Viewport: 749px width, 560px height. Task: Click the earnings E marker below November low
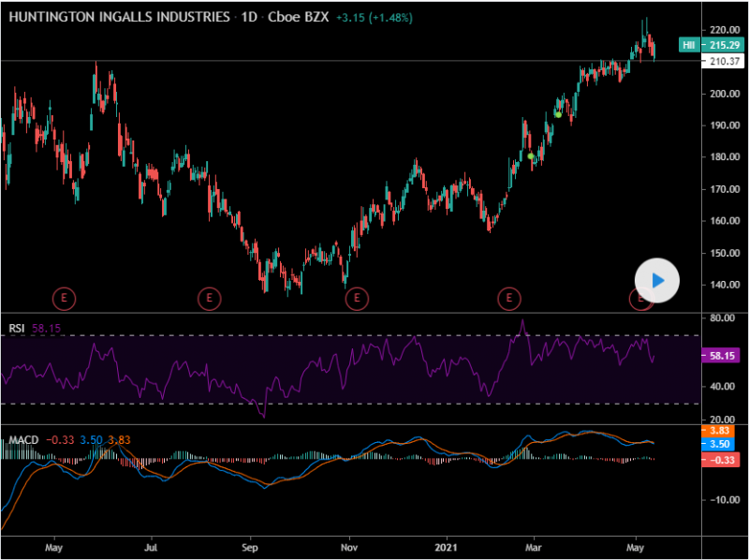356,299
